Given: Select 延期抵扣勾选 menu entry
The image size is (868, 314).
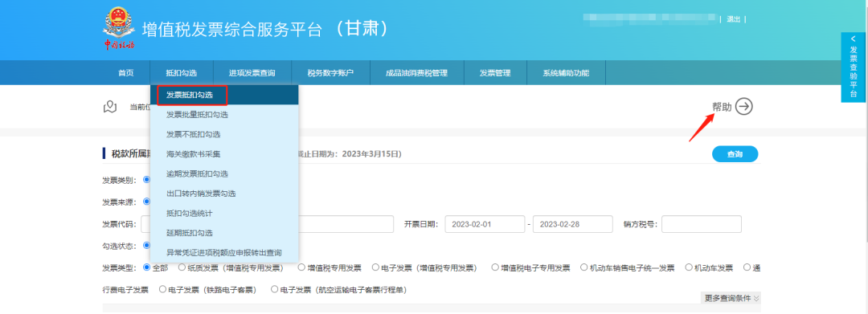Looking at the screenshot, I should (x=224, y=233).
